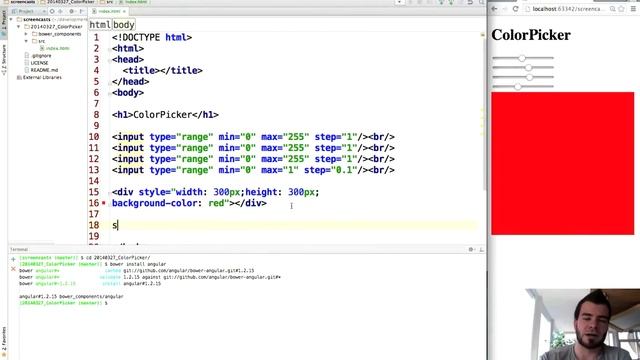Click the fourth (alpha) range slider in browser
The width and height of the screenshot is (640, 360).
pos(523,87)
